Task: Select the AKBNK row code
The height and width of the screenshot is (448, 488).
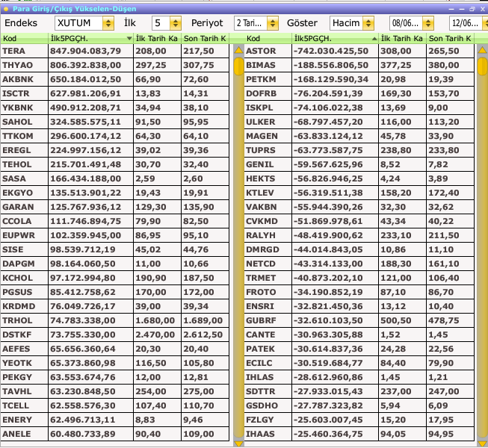Action: (x=18, y=79)
